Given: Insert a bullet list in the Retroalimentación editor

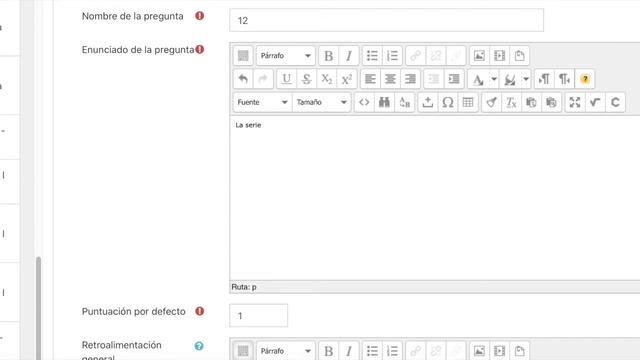Looking at the screenshot, I should [372, 351].
